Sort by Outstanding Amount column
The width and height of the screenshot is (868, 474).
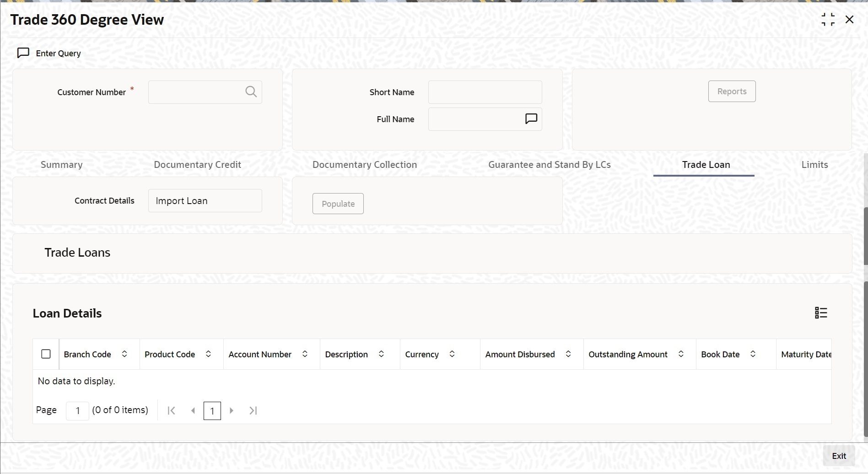[681, 354]
